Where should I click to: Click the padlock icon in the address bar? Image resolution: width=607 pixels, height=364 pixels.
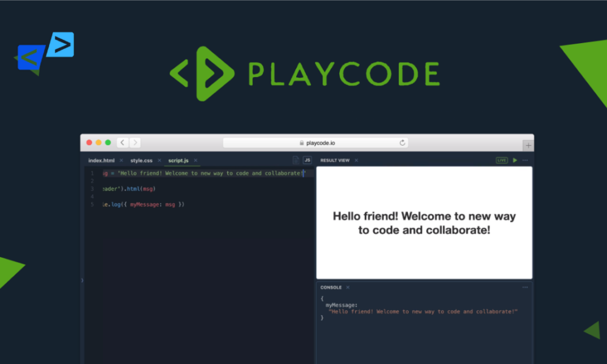point(301,143)
